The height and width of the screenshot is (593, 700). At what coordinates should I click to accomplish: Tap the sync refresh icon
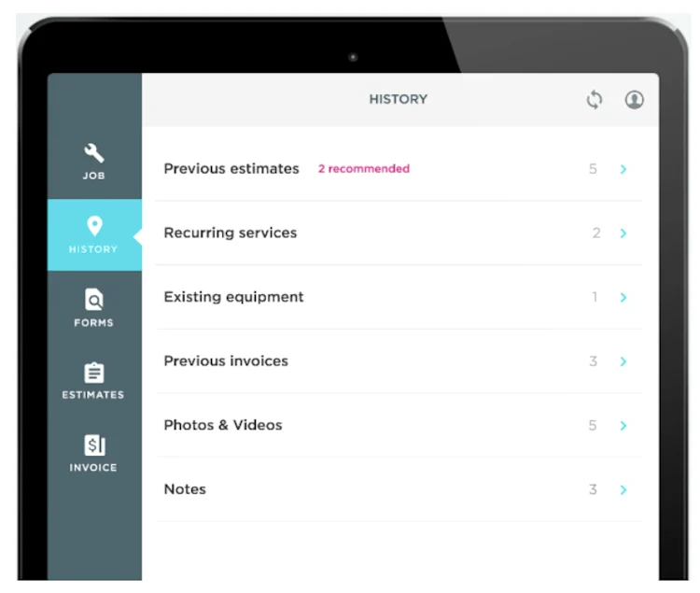(x=595, y=100)
